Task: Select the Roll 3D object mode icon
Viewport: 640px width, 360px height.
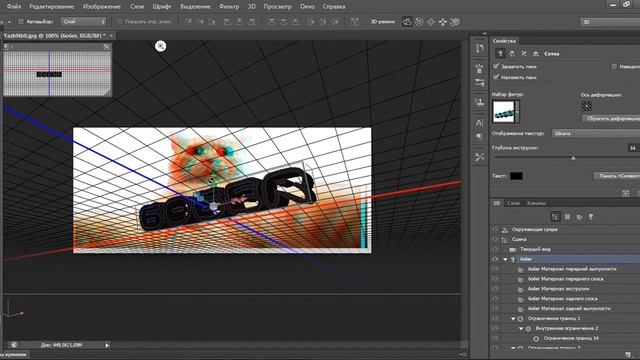Action: pyautogui.click(x=419, y=22)
